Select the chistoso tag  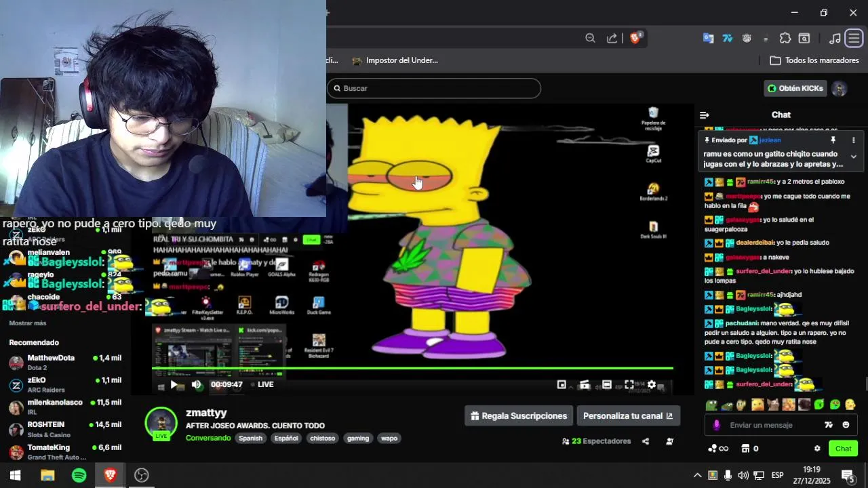pos(322,439)
